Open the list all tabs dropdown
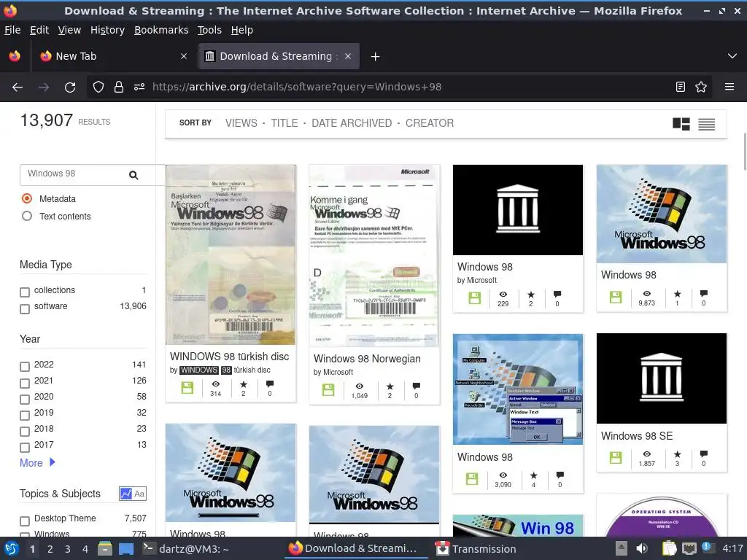Viewport: 747px width, 560px height. click(x=732, y=56)
